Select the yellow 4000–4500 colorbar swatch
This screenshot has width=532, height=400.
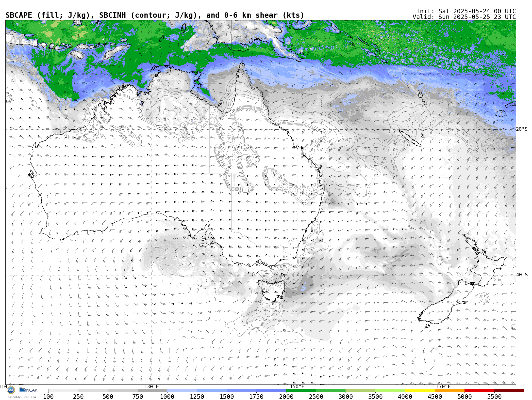(x=420, y=391)
